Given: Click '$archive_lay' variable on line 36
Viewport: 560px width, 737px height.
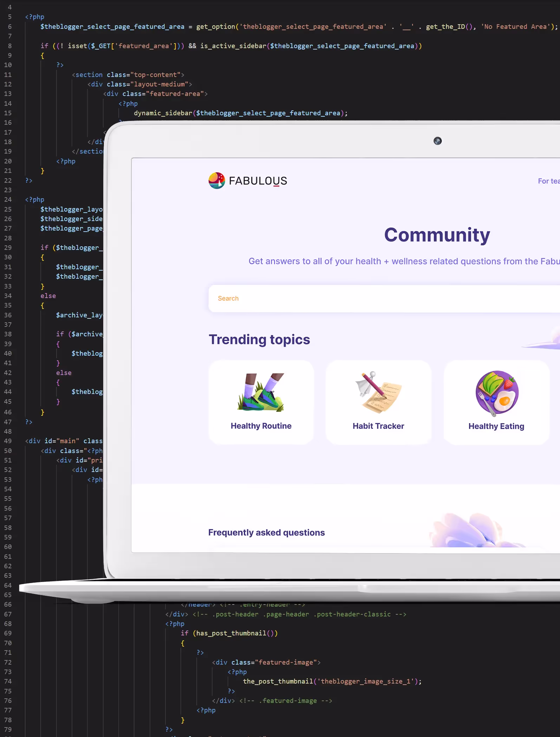Looking at the screenshot, I should pyautogui.click(x=79, y=315).
